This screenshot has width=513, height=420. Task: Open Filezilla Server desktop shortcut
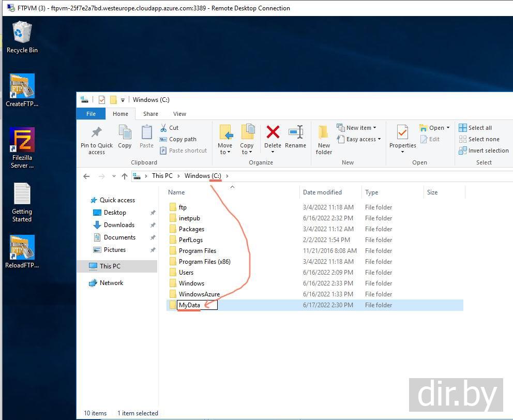click(x=22, y=148)
